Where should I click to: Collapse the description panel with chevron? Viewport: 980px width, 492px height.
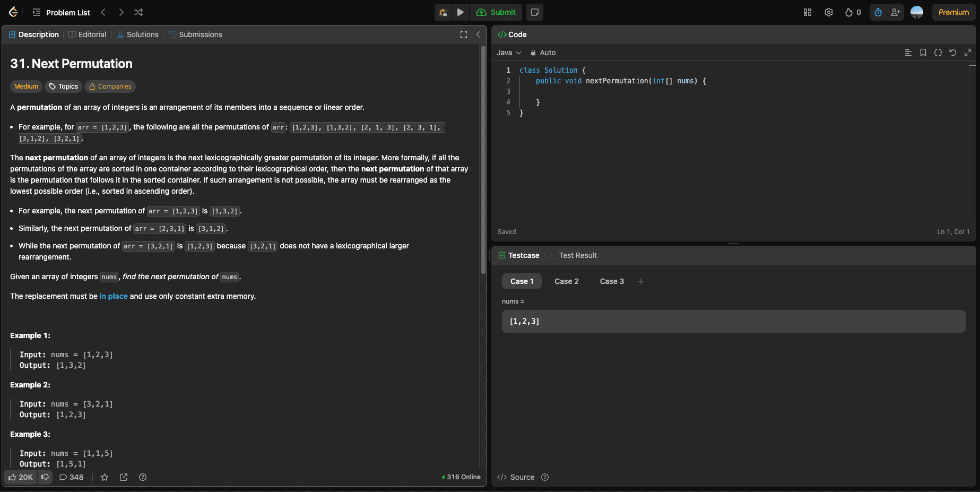click(478, 34)
